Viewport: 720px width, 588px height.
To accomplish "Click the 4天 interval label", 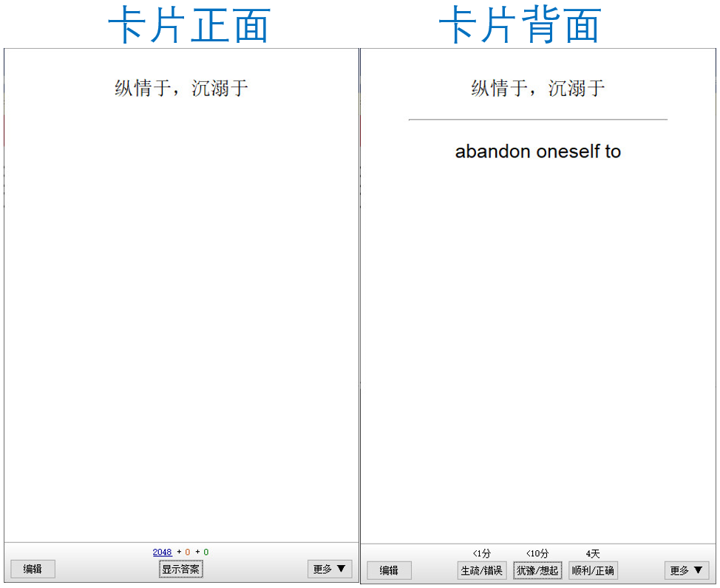I will click(x=593, y=553).
